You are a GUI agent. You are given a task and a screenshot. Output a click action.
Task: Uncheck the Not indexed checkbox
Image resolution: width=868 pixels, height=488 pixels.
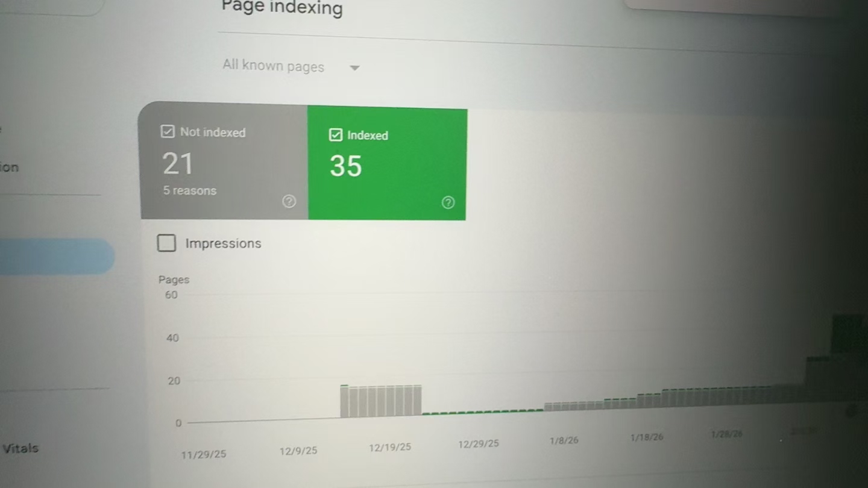[168, 131]
